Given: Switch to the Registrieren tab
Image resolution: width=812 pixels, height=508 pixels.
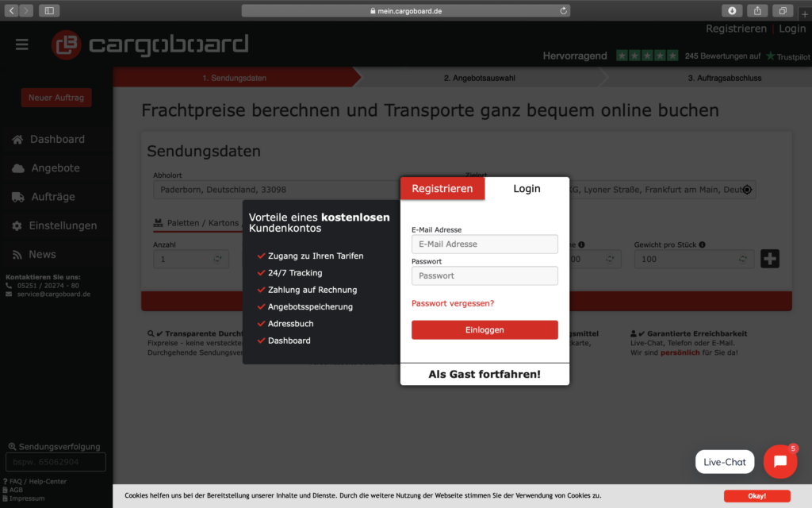Looking at the screenshot, I should [x=442, y=188].
